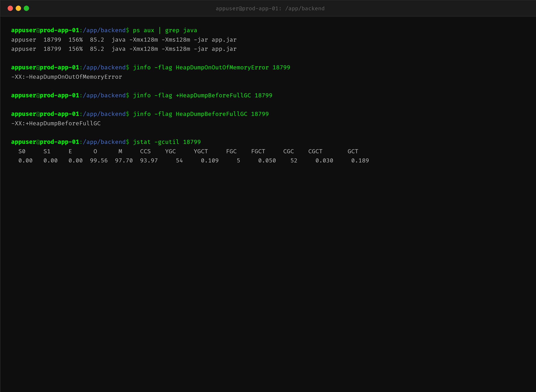The width and height of the screenshot is (536, 392).
Task: Click the GCT value '0.189'
Action: [x=360, y=161]
